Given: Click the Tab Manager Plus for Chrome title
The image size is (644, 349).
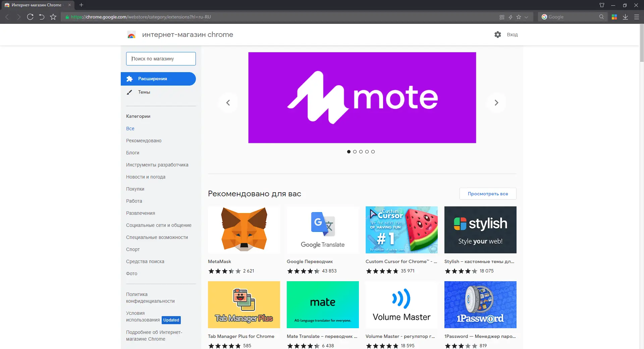Looking at the screenshot, I should 241,336.
